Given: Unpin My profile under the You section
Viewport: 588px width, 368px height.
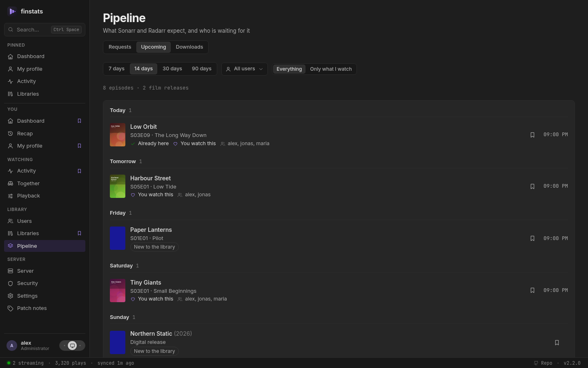Looking at the screenshot, I should (x=80, y=146).
